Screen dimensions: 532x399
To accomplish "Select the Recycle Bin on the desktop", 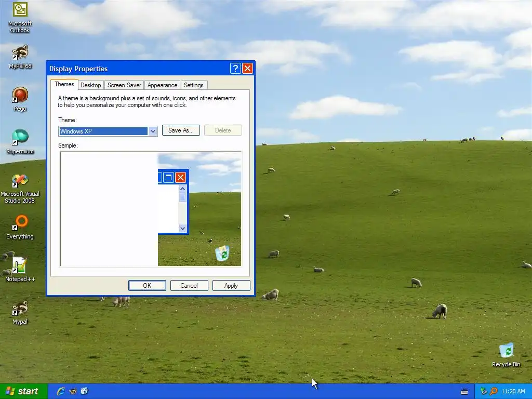I will coord(506,355).
